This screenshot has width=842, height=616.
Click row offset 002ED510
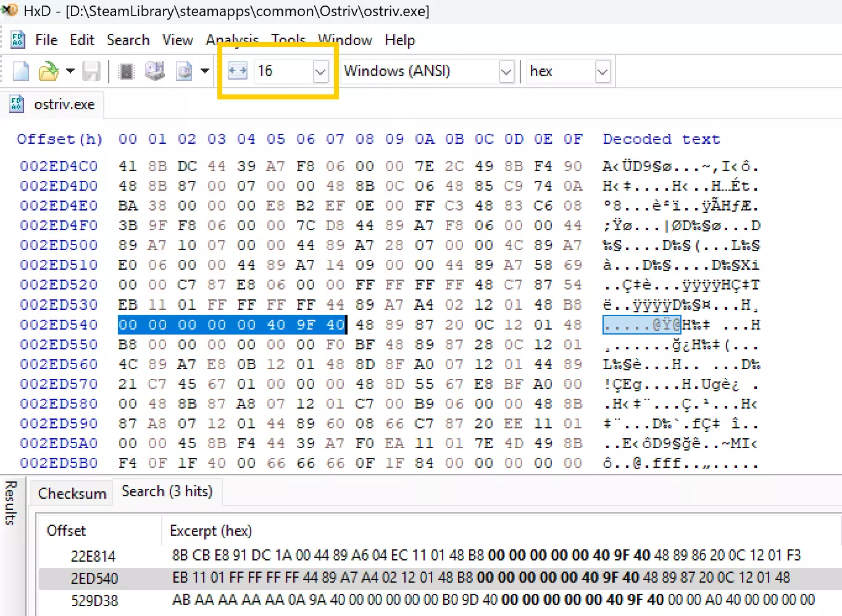click(x=59, y=265)
